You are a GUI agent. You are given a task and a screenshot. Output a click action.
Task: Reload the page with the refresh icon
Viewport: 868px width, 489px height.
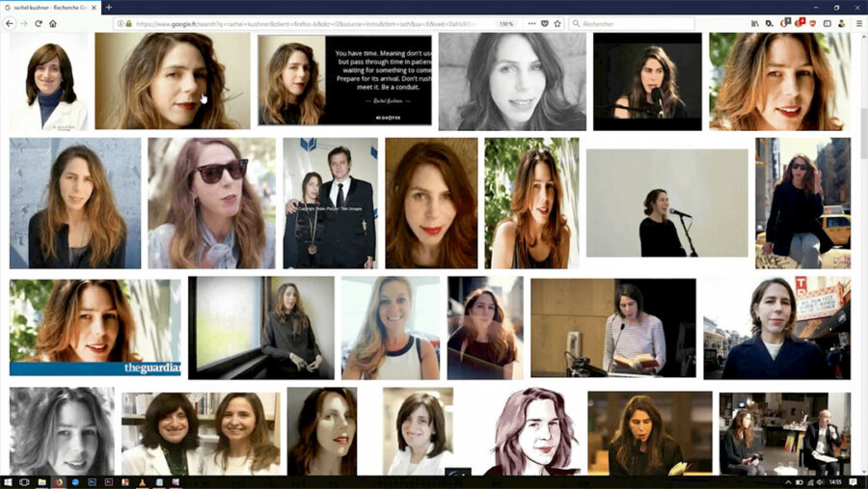39,23
